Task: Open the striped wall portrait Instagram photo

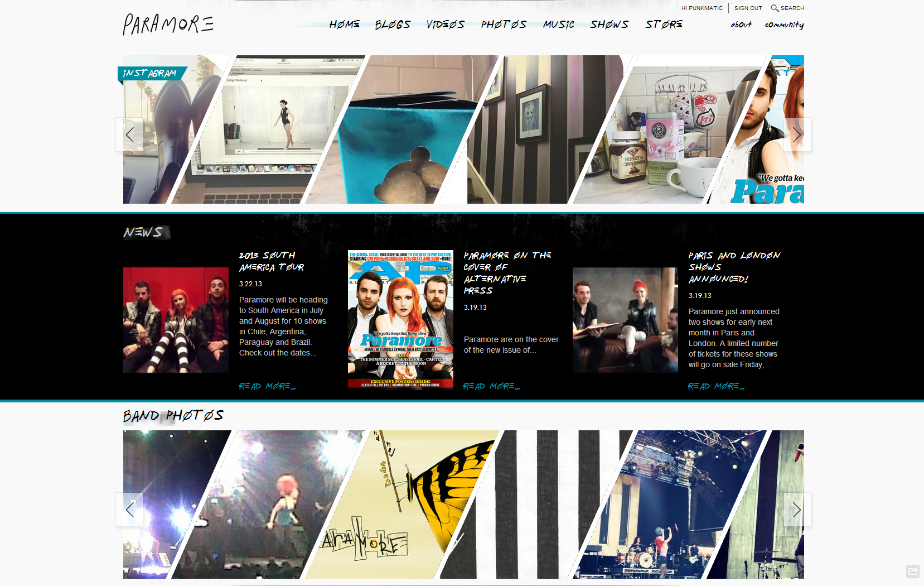Action: click(x=535, y=129)
